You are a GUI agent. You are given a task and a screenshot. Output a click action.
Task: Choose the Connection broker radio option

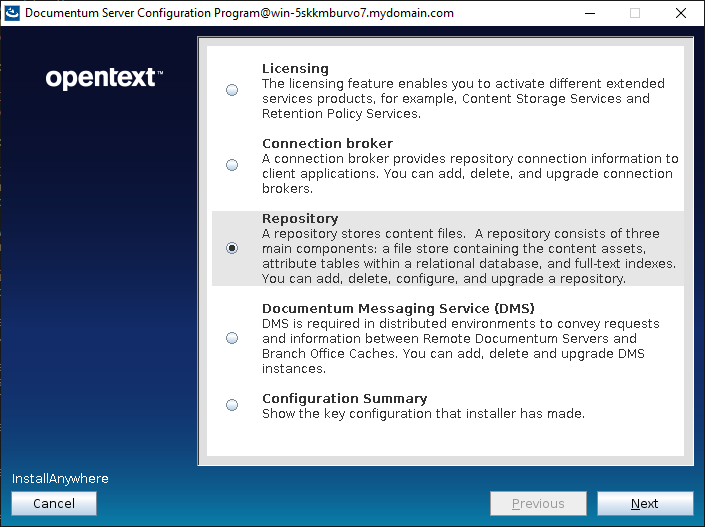(232, 165)
